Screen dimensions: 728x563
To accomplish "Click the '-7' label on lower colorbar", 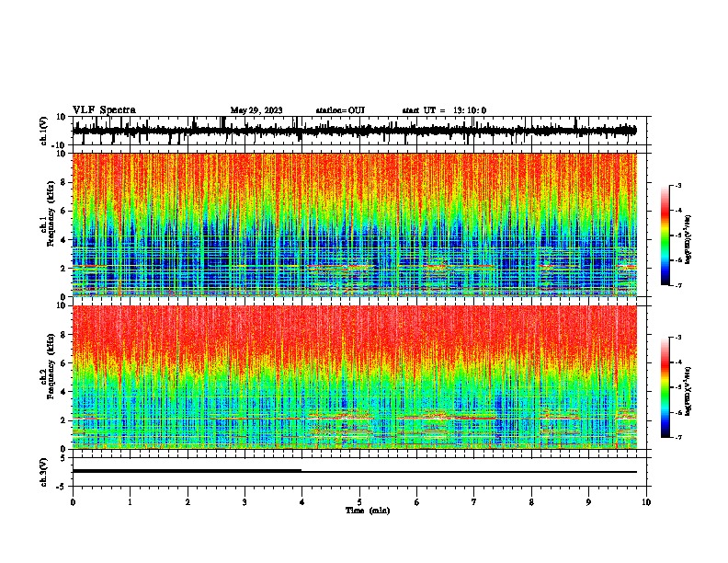I will (678, 437).
